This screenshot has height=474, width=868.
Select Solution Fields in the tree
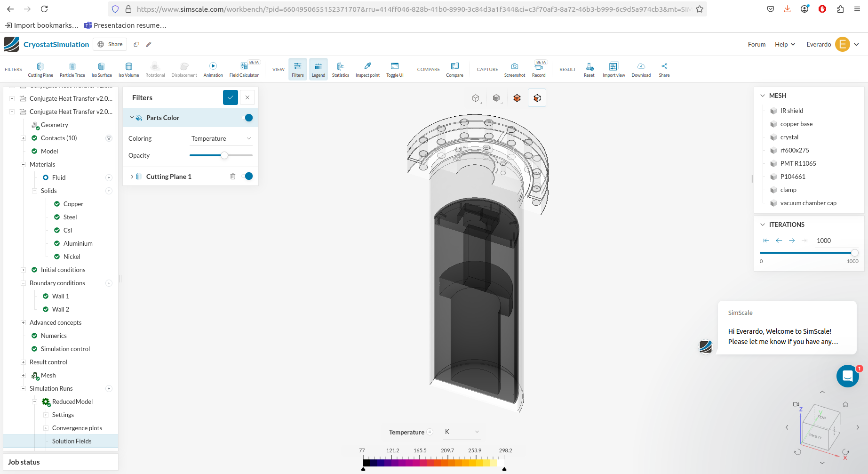pos(72,441)
